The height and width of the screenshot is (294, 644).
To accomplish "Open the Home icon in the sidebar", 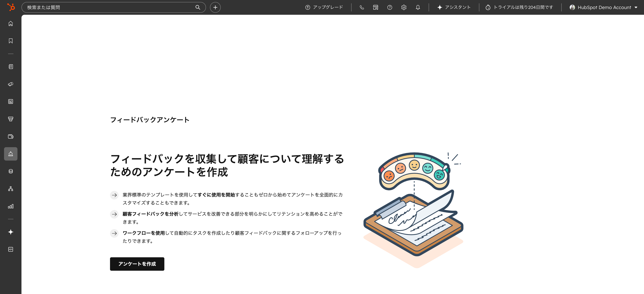I will click(11, 23).
